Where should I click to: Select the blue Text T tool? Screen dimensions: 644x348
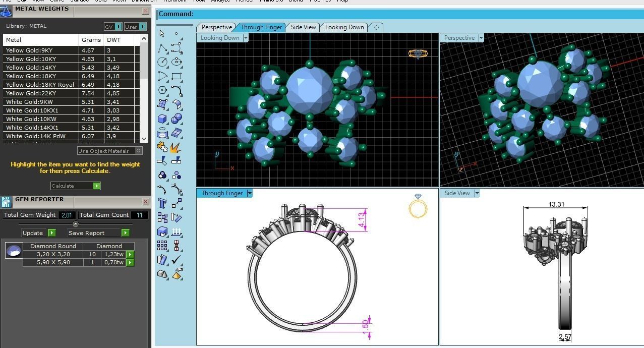click(x=162, y=203)
